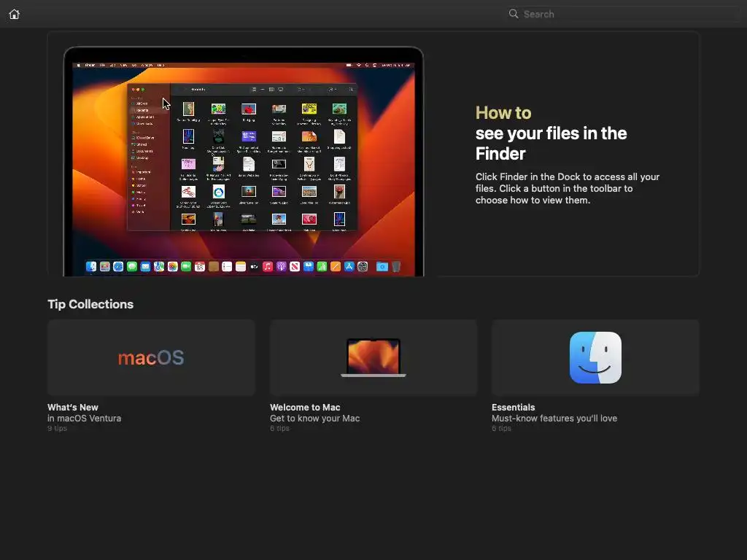Image resolution: width=747 pixels, height=560 pixels.
Task: Open the Finder how-to video preview
Action: point(244,161)
